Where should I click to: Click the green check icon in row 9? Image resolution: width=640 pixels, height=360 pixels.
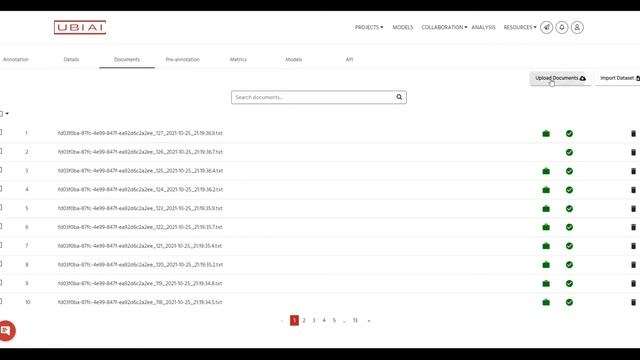[569, 284]
